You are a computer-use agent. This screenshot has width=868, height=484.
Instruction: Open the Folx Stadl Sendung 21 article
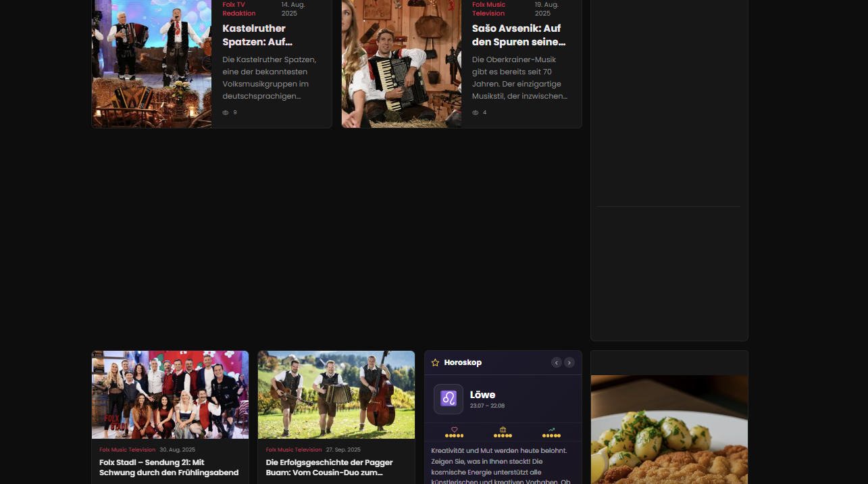[169, 467]
